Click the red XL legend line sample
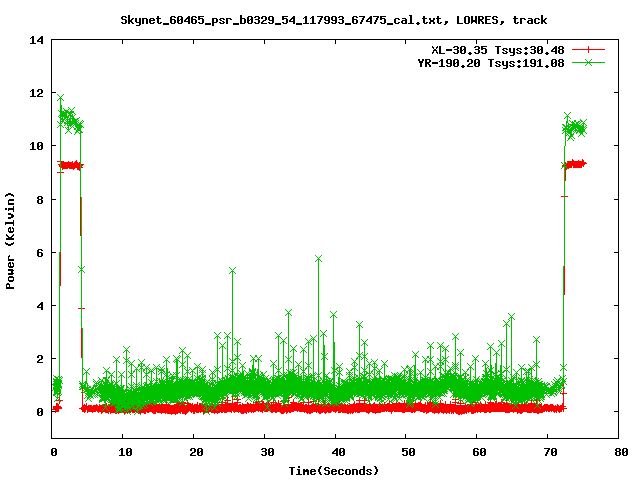The width and height of the screenshot is (640, 480). (x=588, y=50)
